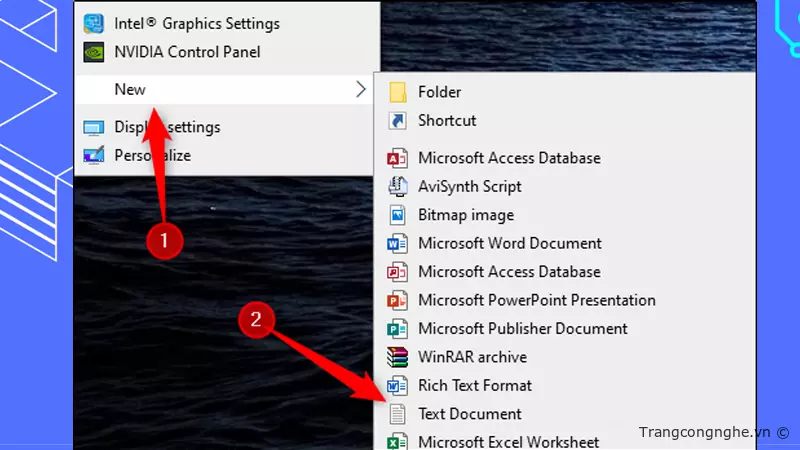Click the Intel Graphics Settings icon

[96, 24]
